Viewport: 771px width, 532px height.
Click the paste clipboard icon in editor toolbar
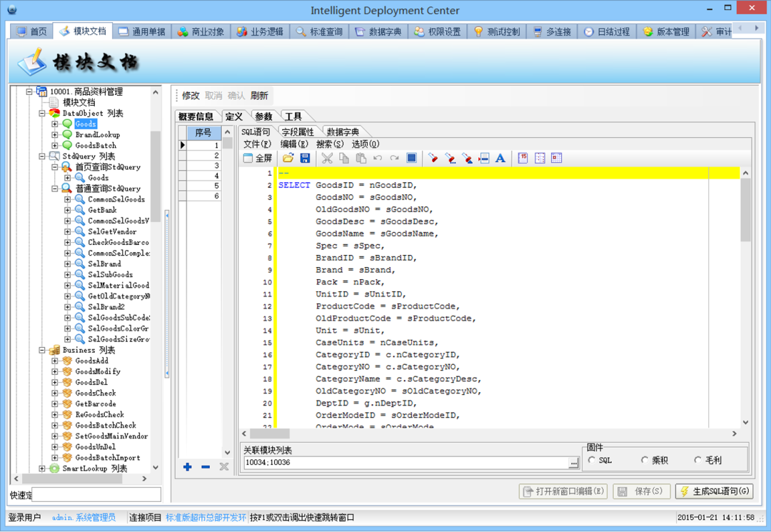[361, 158]
